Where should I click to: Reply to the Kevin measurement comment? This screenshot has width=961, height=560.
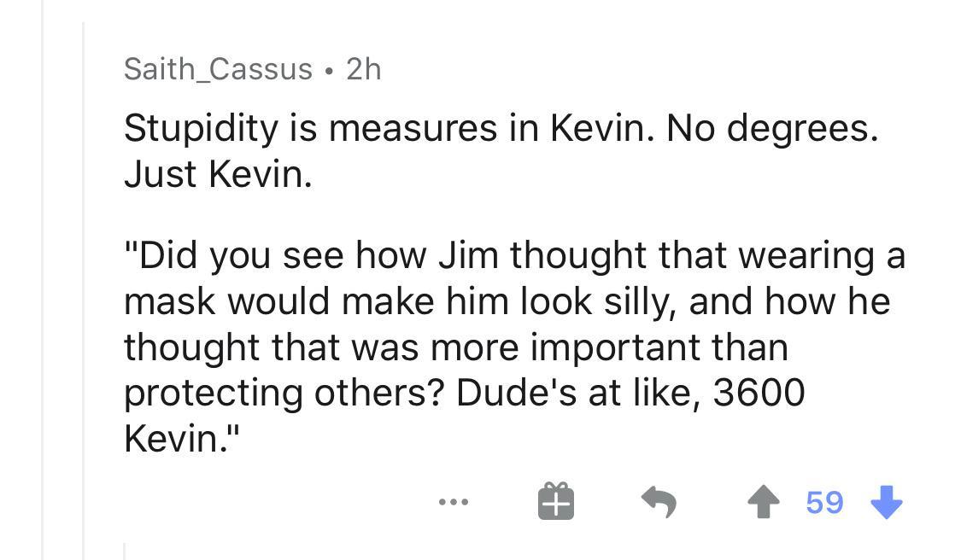tap(657, 502)
